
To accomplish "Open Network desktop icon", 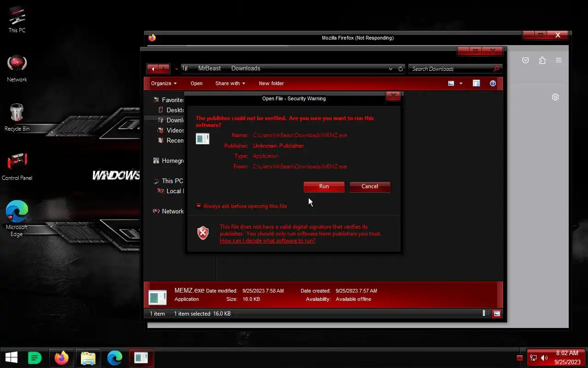I will point(17,68).
